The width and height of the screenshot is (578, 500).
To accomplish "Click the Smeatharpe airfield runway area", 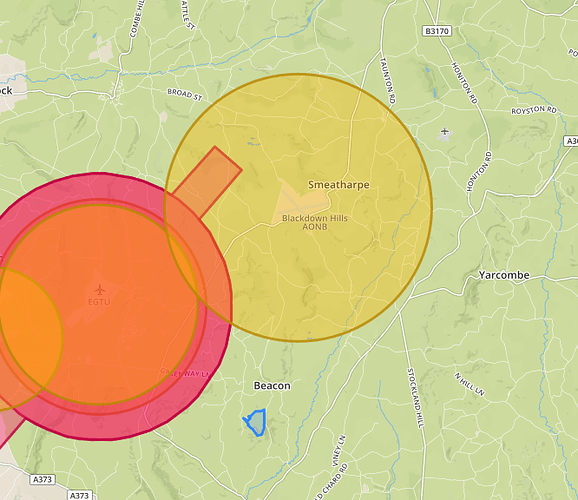I will 300,204.
